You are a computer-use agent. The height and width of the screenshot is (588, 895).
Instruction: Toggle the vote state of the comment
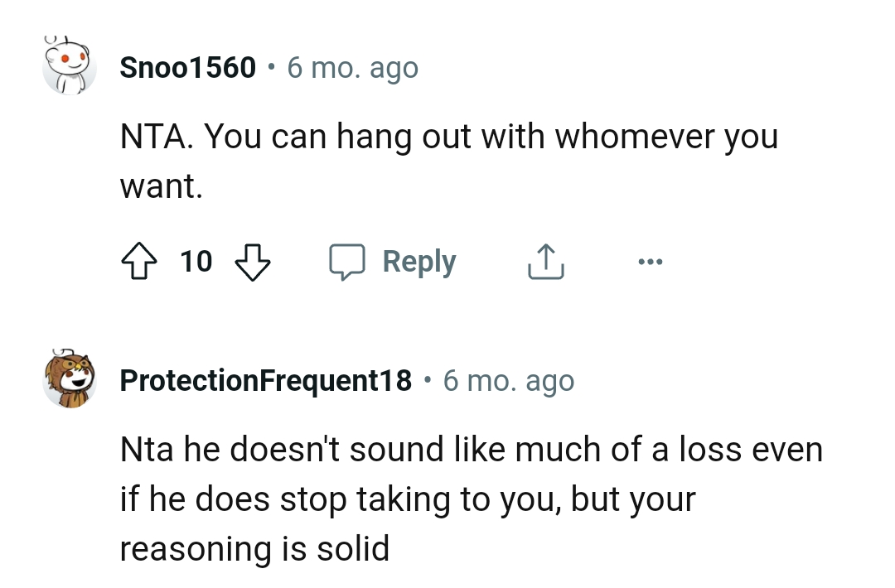pyautogui.click(x=139, y=261)
